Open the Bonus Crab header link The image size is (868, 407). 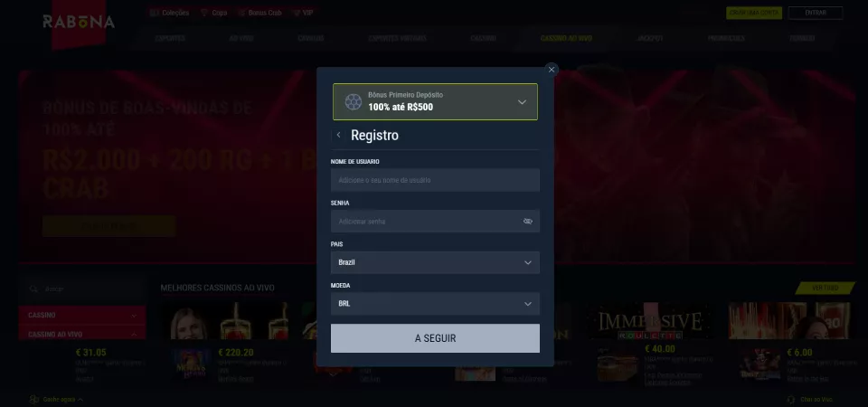pos(260,12)
